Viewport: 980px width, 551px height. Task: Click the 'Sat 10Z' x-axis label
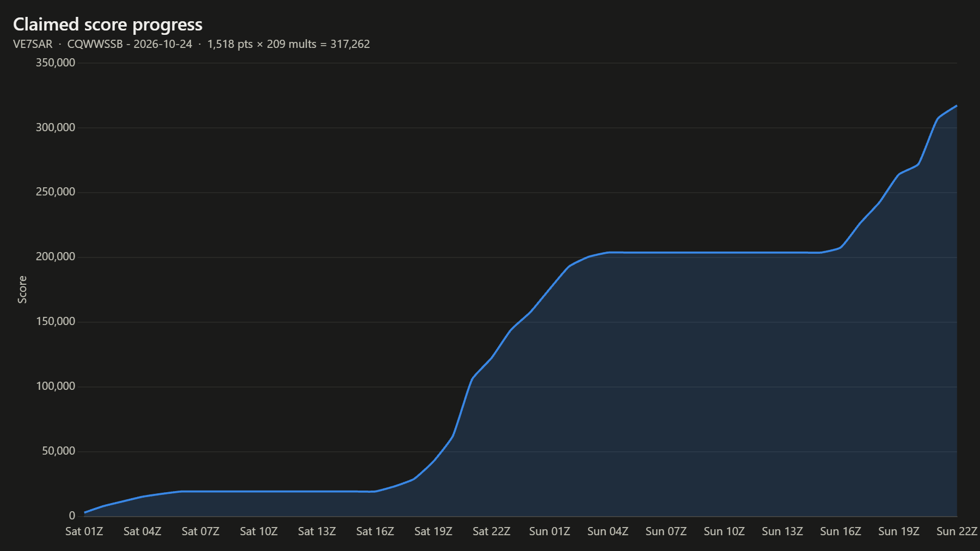coord(259,531)
